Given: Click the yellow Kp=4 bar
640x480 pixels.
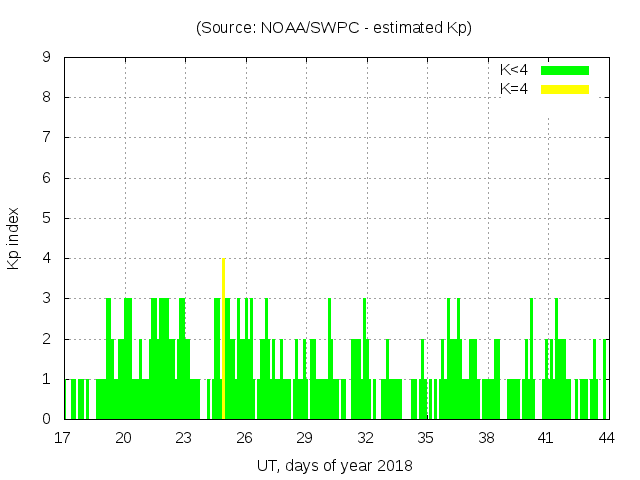Looking at the screenshot, I should [223, 340].
